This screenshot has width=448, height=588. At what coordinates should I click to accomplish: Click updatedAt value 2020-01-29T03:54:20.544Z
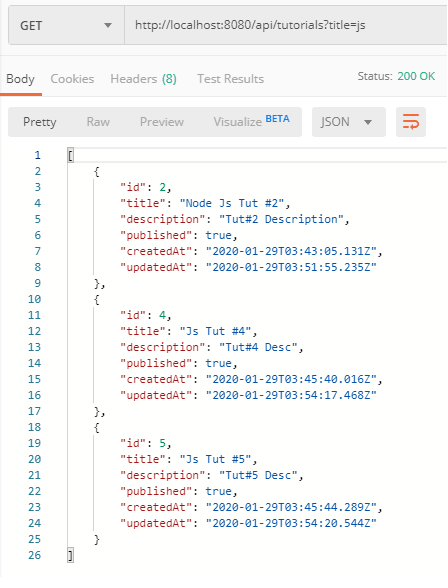point(291,523)
